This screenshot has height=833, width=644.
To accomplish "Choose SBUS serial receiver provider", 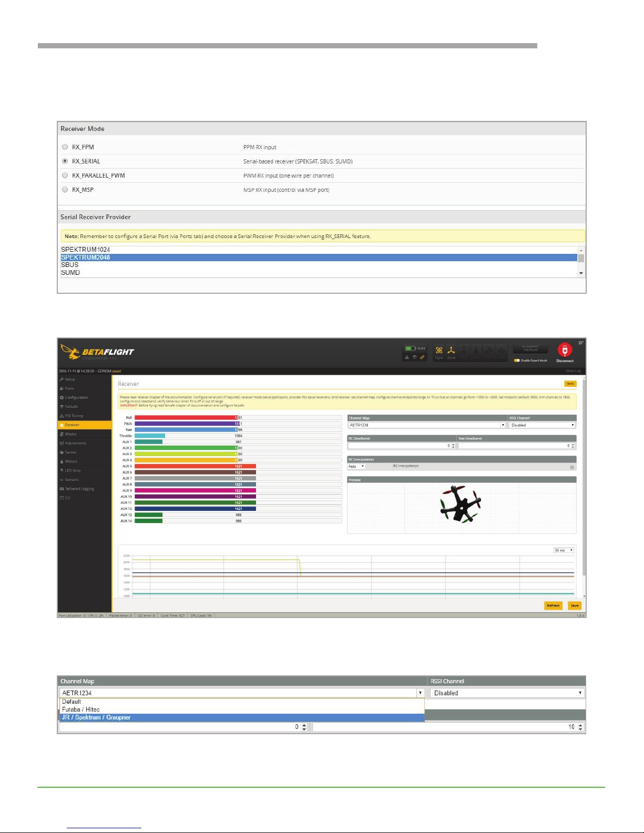I will (319, 265).
